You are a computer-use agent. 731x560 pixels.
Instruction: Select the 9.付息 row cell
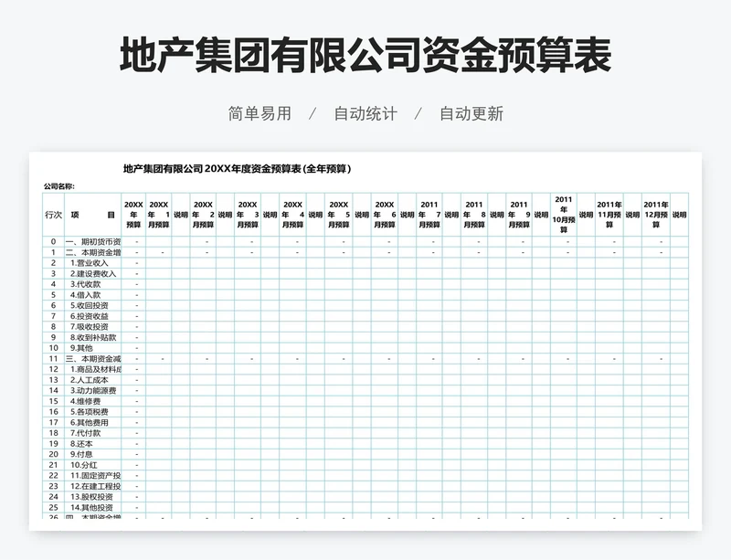point(93,454)
